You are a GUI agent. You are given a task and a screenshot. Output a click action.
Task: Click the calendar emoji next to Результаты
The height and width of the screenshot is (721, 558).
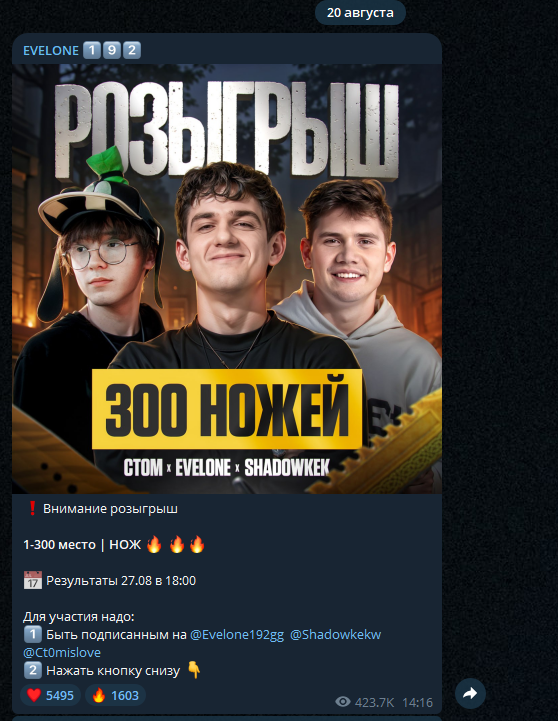pyautogui.click(x=33, y=580)
